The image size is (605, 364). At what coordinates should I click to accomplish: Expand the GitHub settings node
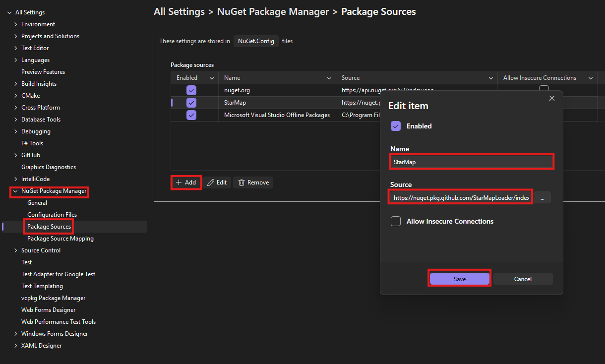click(15, 155)
